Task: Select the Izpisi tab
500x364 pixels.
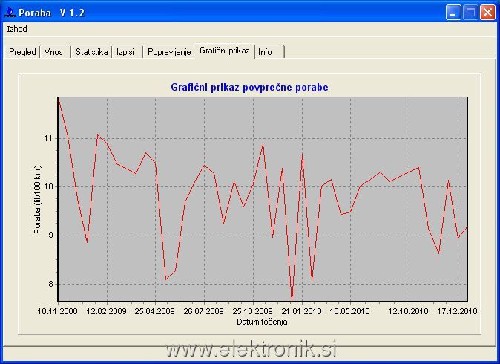Action: (x=125, y=52)
